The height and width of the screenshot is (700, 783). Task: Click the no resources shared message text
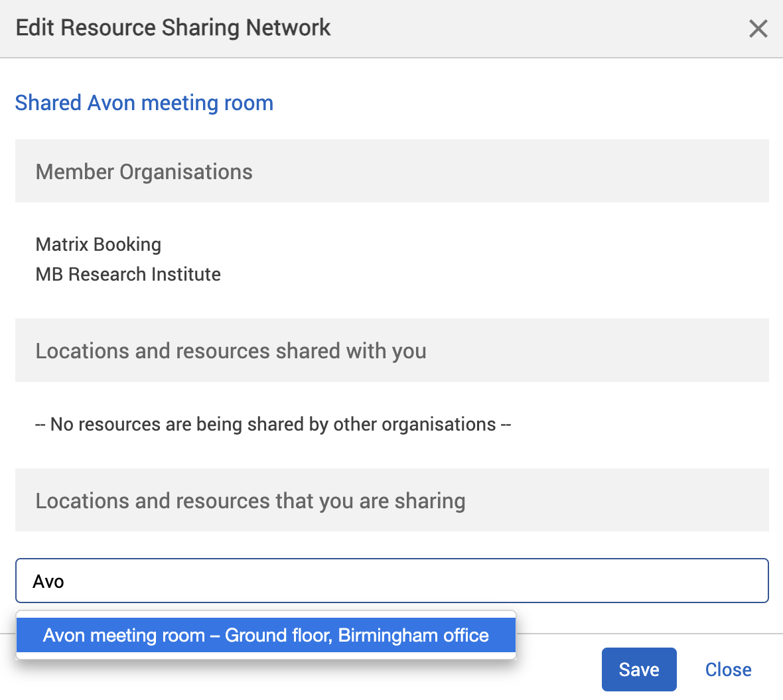click(x=273, y=424)
